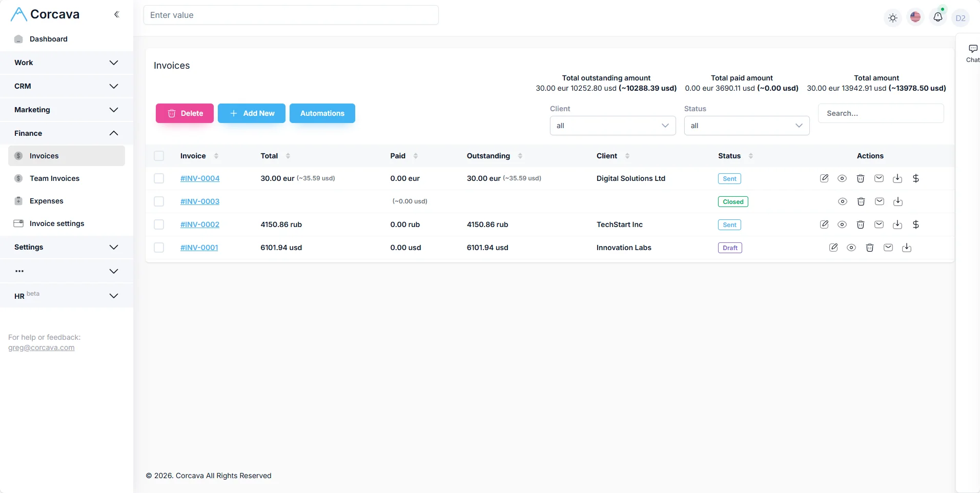This screenshot has height=493, width=980.
Task: Record payment for INV-0002 using the dollar icon
Action: 916,224
